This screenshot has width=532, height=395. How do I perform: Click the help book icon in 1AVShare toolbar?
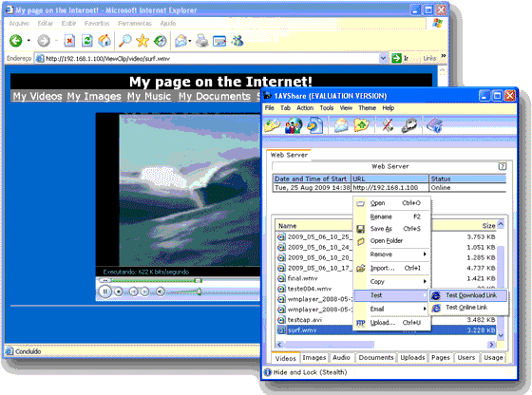click(435, 125)
